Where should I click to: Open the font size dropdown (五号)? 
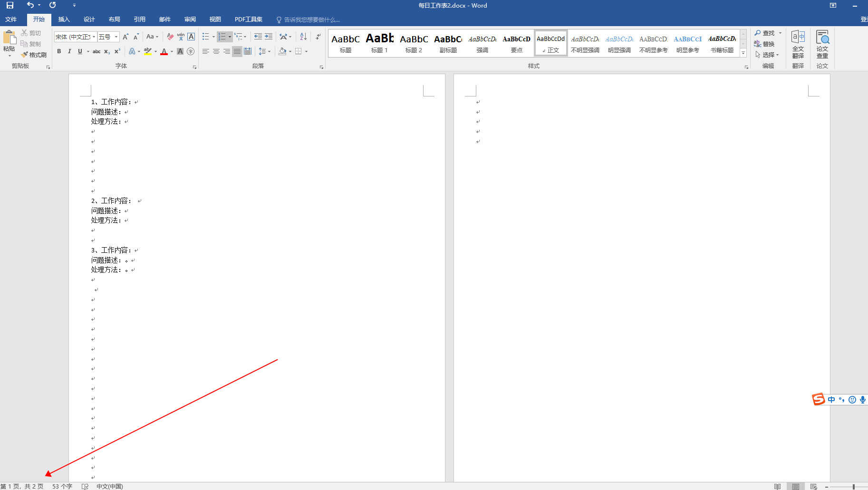(x=116, y=37)
